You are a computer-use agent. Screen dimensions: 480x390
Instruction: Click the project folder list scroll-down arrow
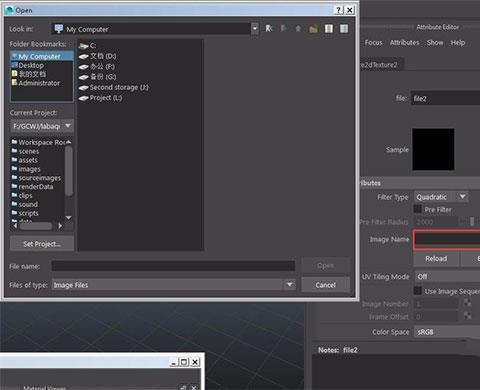tap(69, 218)
